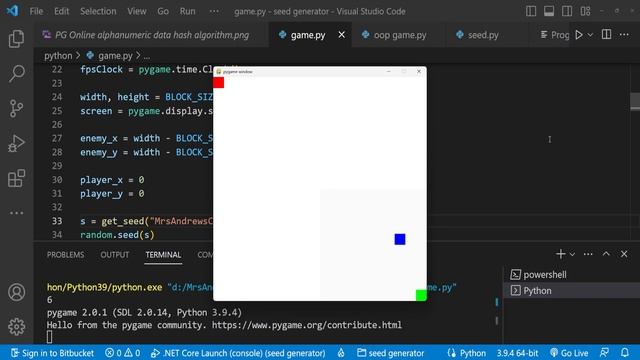Show additional activity bar views ellipsis
Viewport: 640px width, 360px height.
point(16,213)
